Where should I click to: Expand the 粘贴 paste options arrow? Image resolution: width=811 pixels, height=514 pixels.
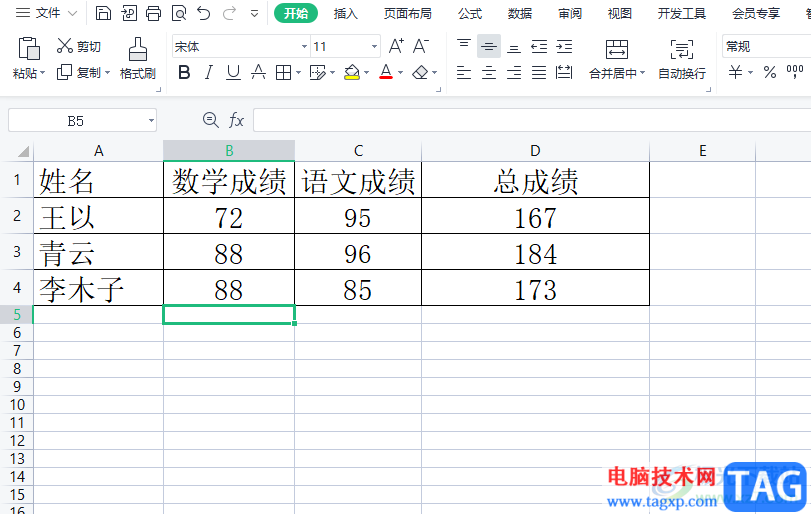pos(42,73)
